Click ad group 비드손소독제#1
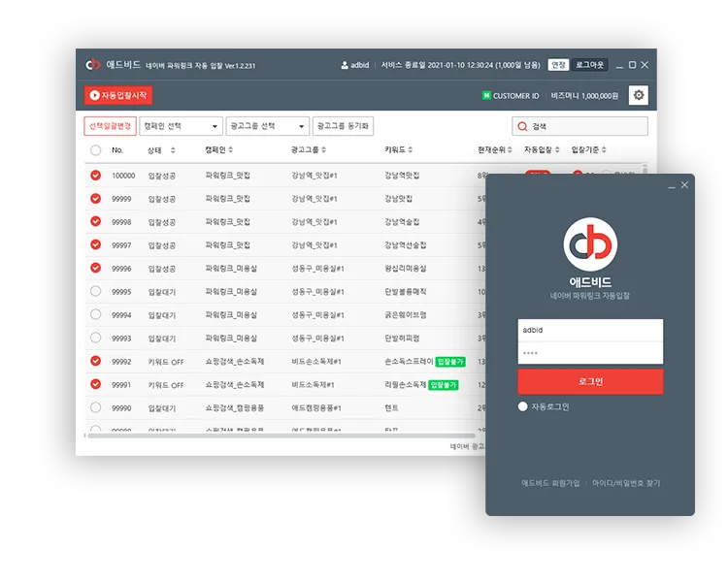This screenshot has height=582, width=728. [x=316, y=362]
